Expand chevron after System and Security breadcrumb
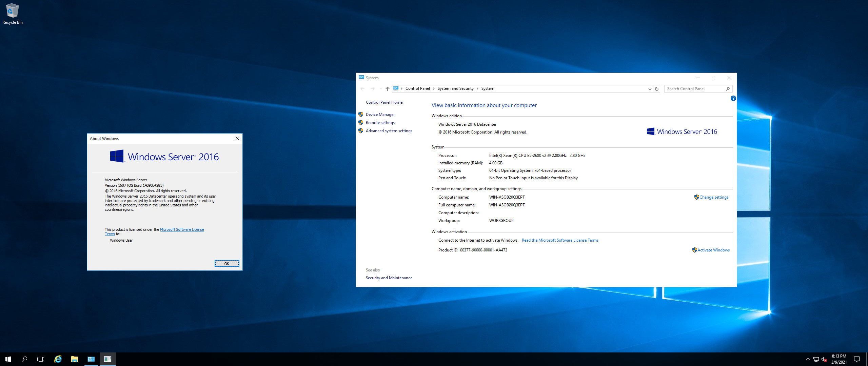Viewport: 868px width, 366px height. point(477,88)
